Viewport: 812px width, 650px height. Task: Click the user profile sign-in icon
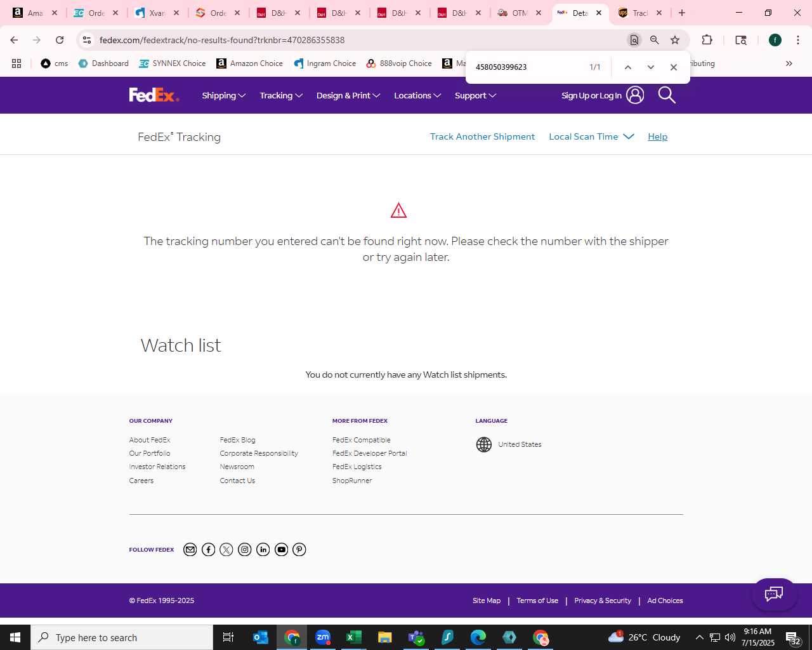pos(635,95)
